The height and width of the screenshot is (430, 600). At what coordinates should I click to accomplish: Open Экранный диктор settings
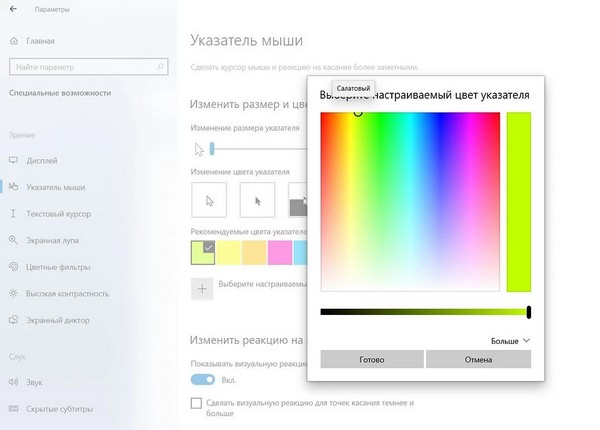click(56, 319)
